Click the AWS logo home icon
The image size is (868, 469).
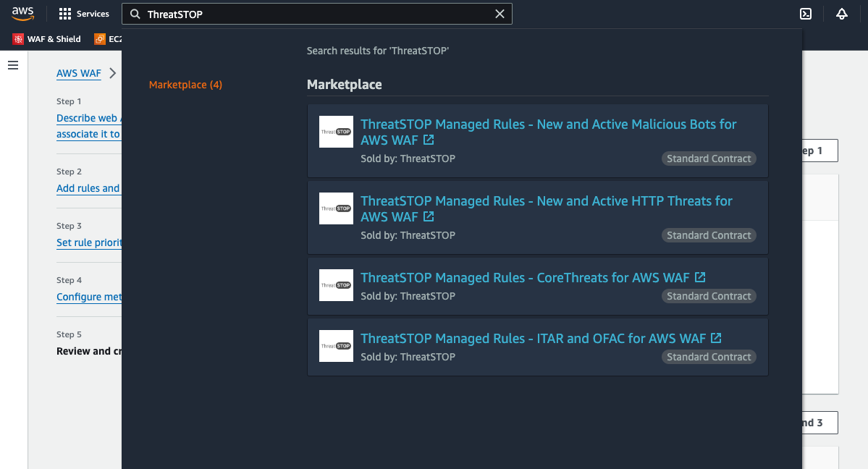[23, 14]
